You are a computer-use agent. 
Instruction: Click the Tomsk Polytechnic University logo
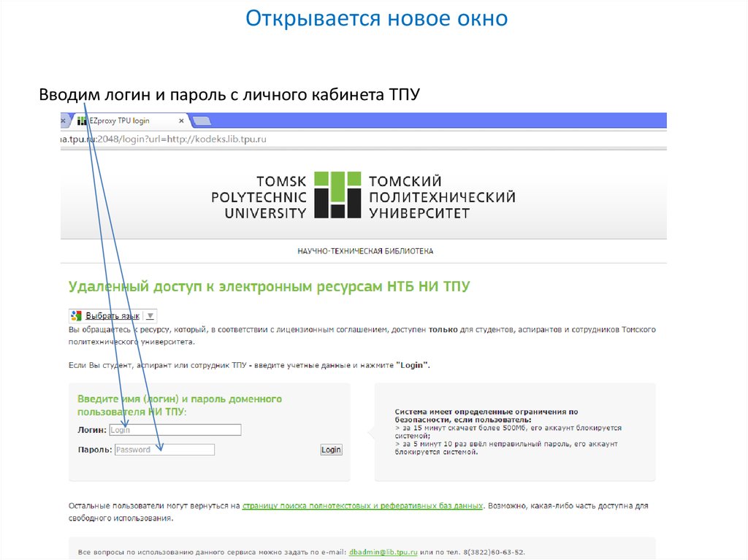tap(337, 195)
